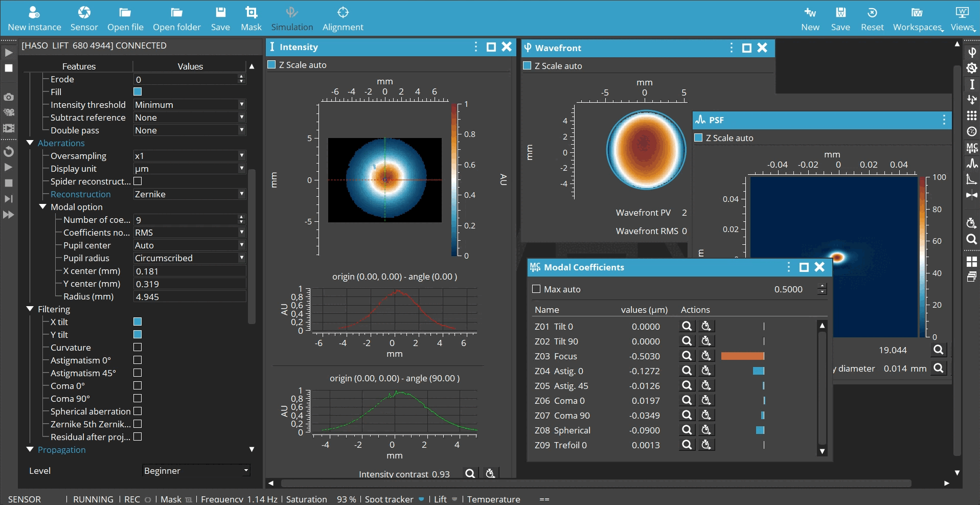Open the Sensor toolbar item
This screenshot has height=505, width=980.
point(84,19)
